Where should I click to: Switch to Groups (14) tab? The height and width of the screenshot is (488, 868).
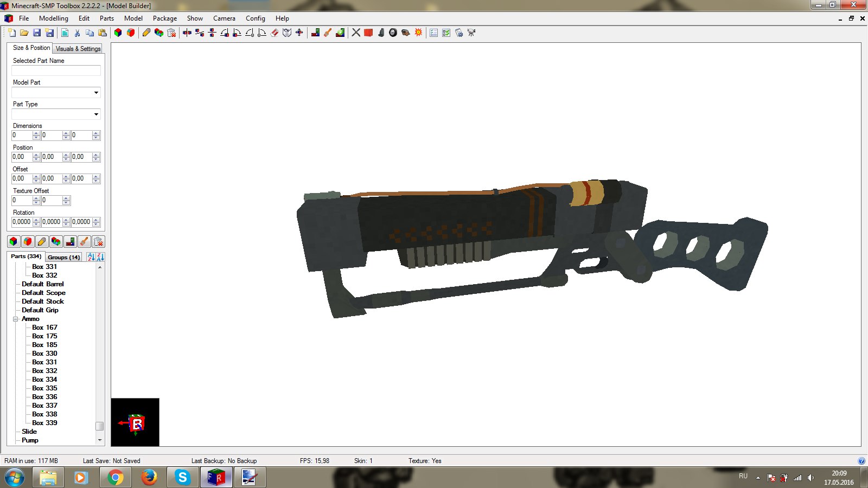coord(64,257)
